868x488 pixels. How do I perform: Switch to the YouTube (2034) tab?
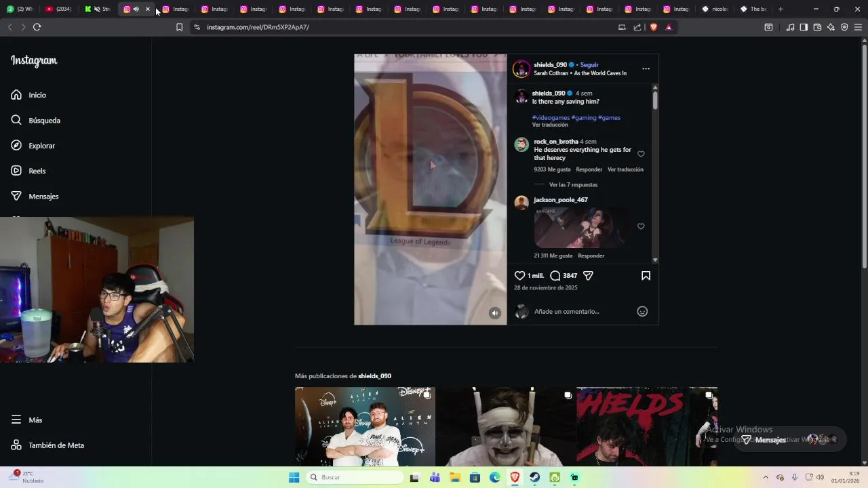coord(58,9)
